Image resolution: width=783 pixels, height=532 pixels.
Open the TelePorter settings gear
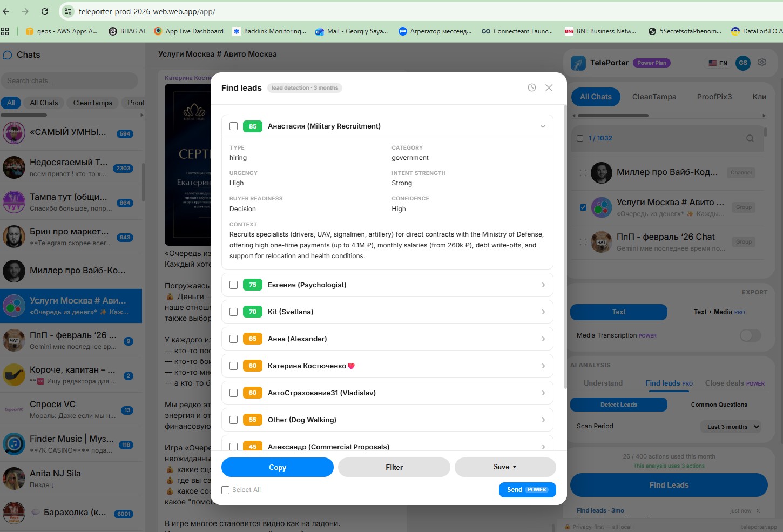pos(761,62)
